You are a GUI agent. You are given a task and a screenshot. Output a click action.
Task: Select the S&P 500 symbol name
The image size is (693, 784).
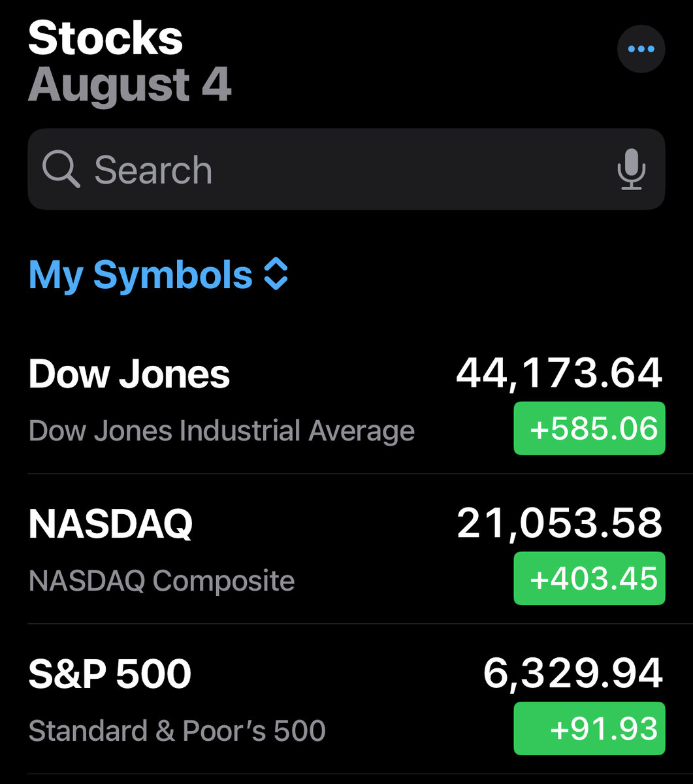(110, 674)
